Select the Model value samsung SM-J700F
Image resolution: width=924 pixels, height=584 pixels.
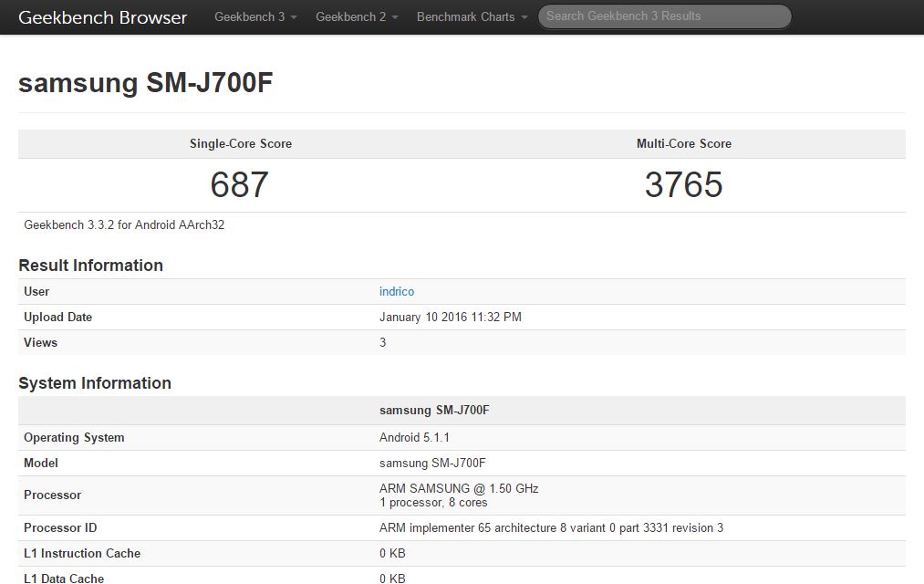pos(432,464)
